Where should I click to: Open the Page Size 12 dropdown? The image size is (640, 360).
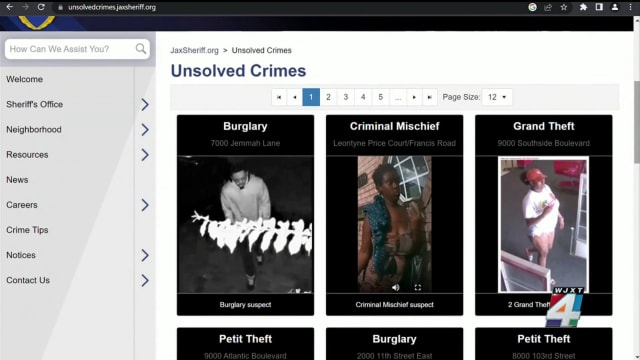(497, 97)
